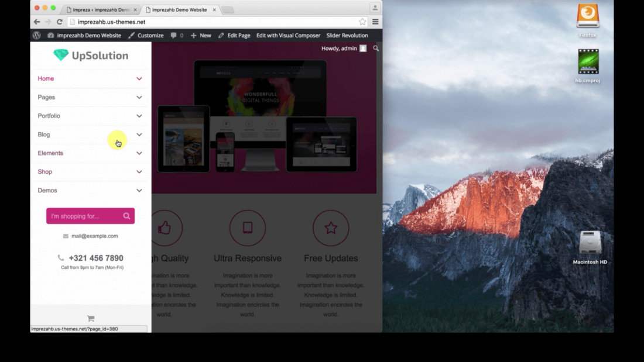The image size is (644, 362).
Task: Go back with the browser back arrow
Action: click(37, 22)
